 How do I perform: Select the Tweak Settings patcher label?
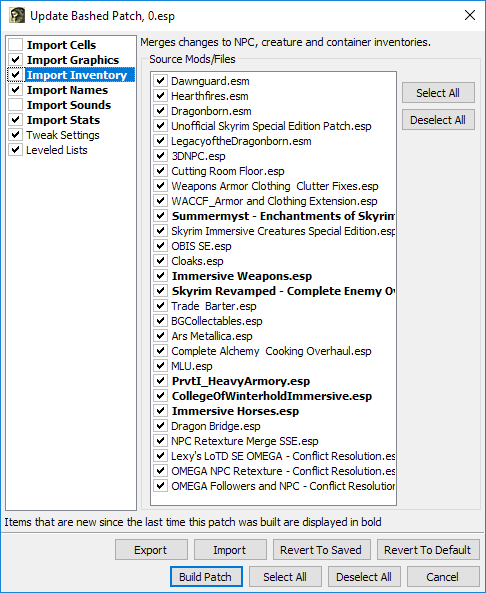63,135
